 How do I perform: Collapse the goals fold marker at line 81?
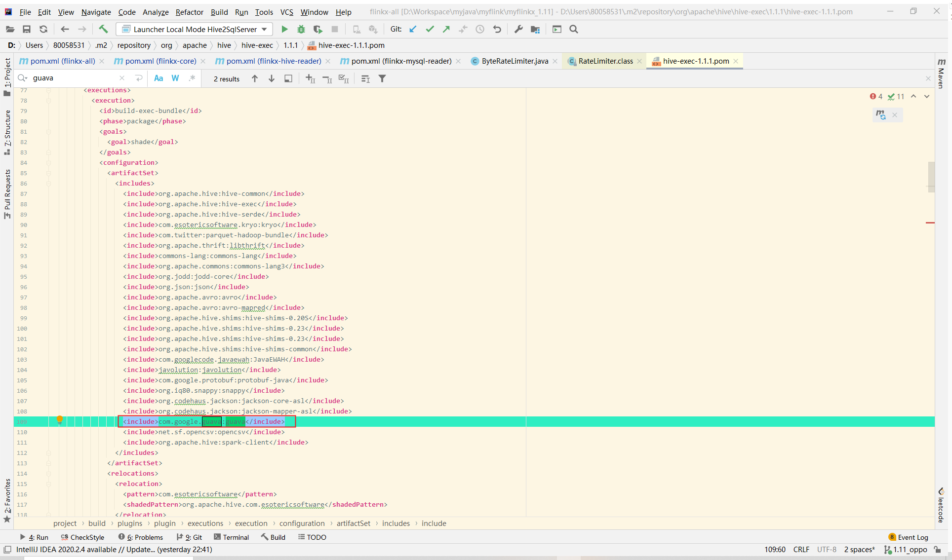(48, 132)
